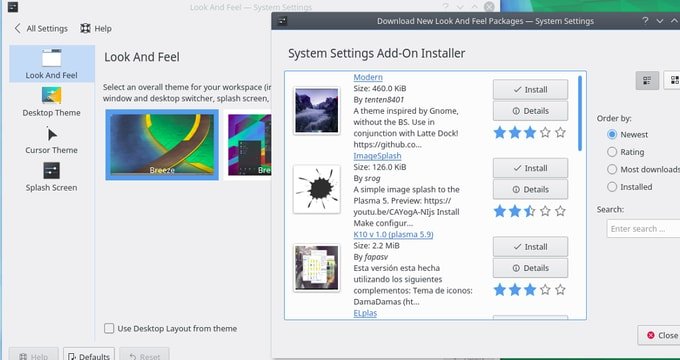Screen dimensions: 680x360
Task: Select the Breeze Dark theme thumbnail
Action: point(249,145)
